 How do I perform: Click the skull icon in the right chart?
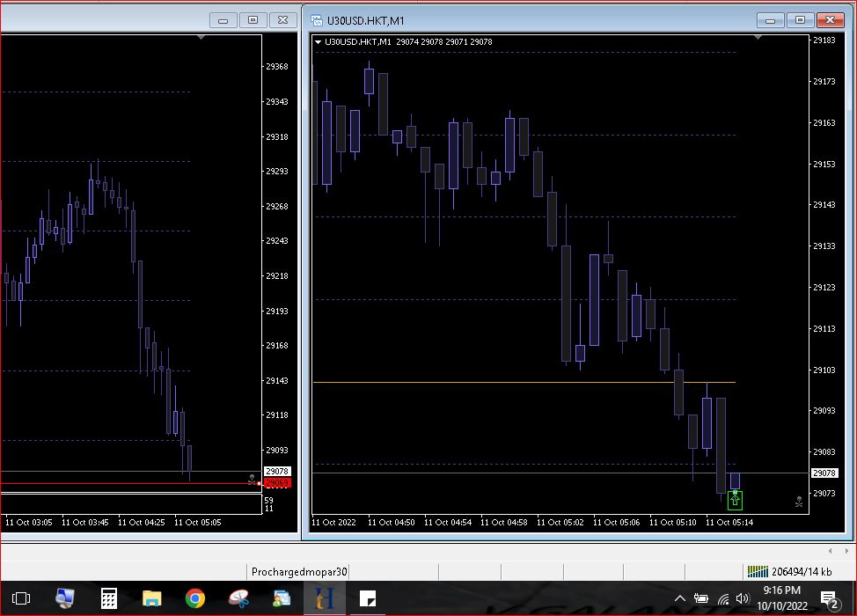[799, 502]
